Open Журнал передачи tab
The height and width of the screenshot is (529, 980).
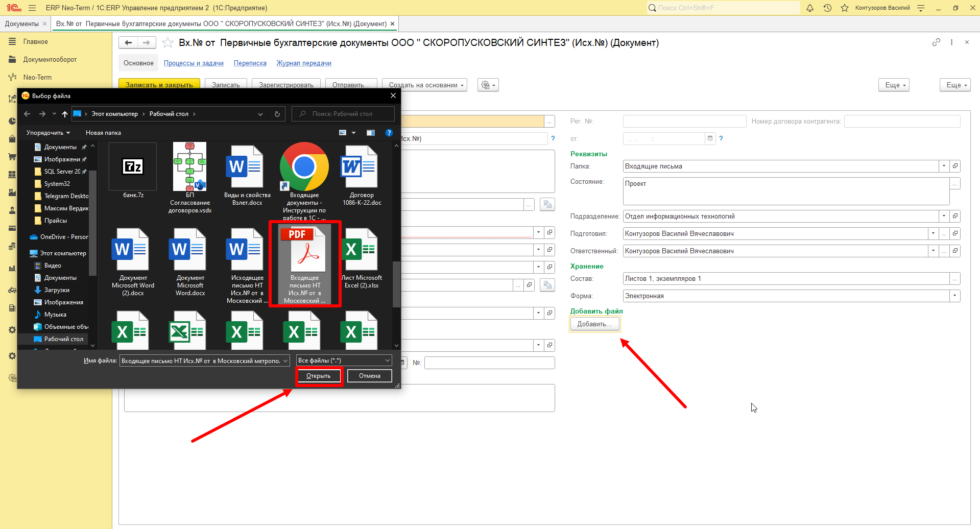304,63
